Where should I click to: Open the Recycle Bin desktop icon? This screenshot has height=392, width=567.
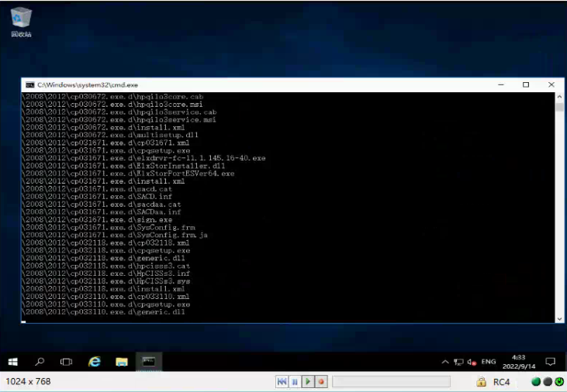click(x=21, y=21)
